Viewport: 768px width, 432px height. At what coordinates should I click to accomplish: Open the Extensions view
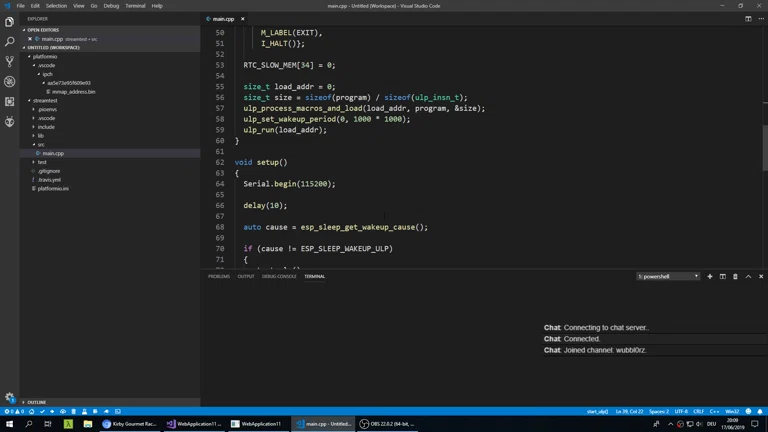[x=10, y=102]
